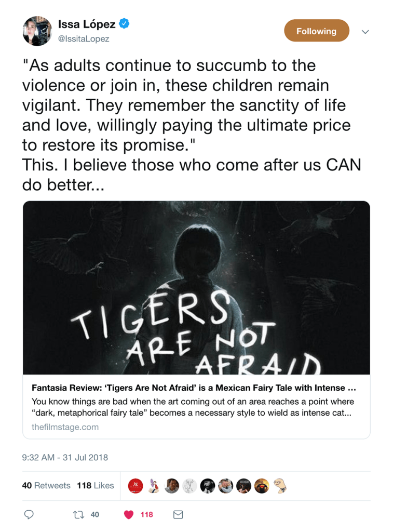The image size is (393, 532).
Task: Expand the tweet options chevron
Action: [x=365, y=32]
